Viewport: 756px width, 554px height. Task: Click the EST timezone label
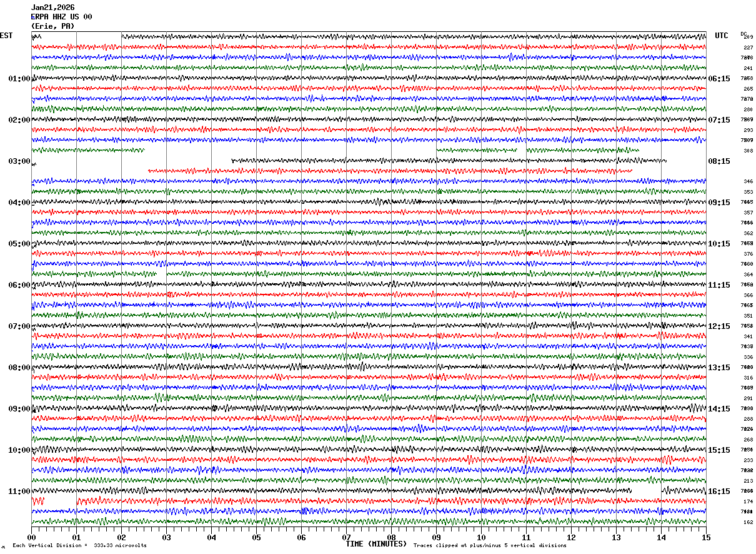[6, 36]
